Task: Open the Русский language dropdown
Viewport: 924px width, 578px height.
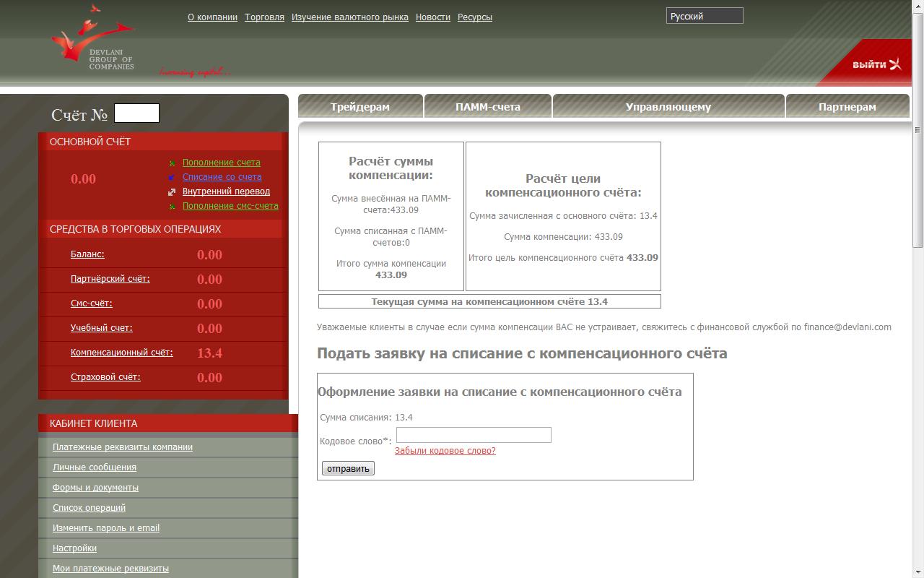Action: (x=704, y=16)
